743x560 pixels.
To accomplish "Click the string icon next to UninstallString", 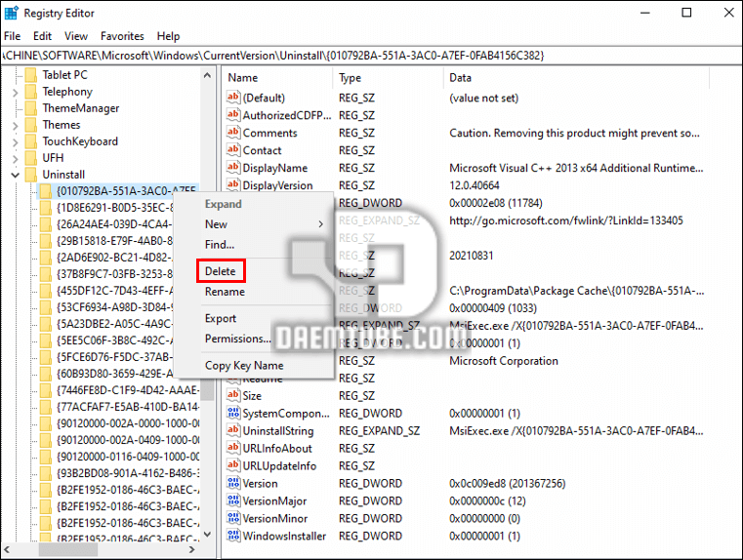I will click(x=233, y=430).
